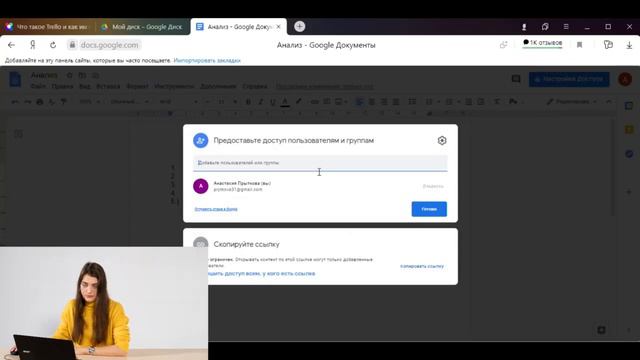
Task: Open the comment history icon
Action: coord(516,79)
